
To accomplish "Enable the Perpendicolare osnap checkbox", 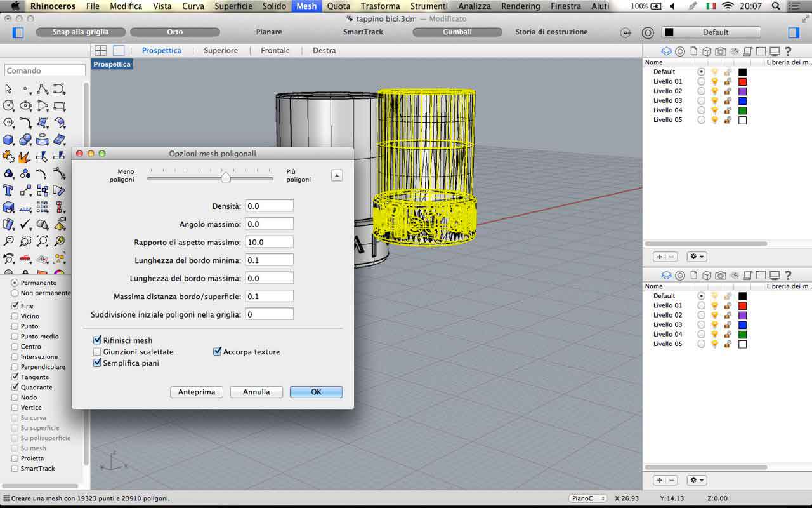I will (x=15, y=367).
